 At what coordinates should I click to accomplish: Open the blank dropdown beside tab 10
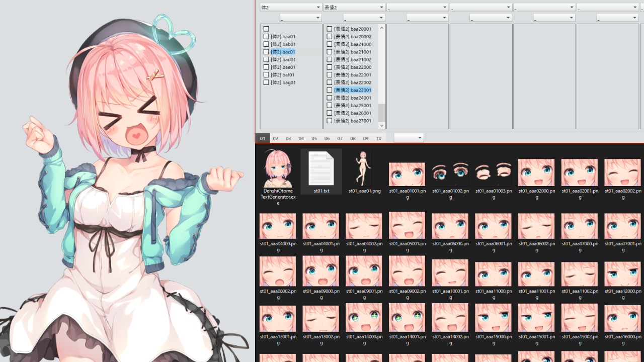[409, 138]
